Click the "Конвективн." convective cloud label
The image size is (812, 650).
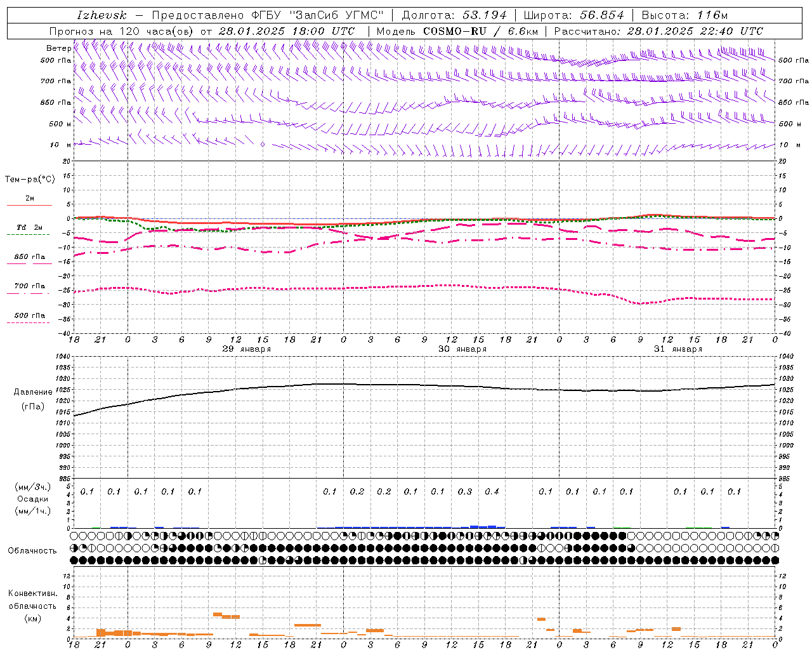pos(33,594)
